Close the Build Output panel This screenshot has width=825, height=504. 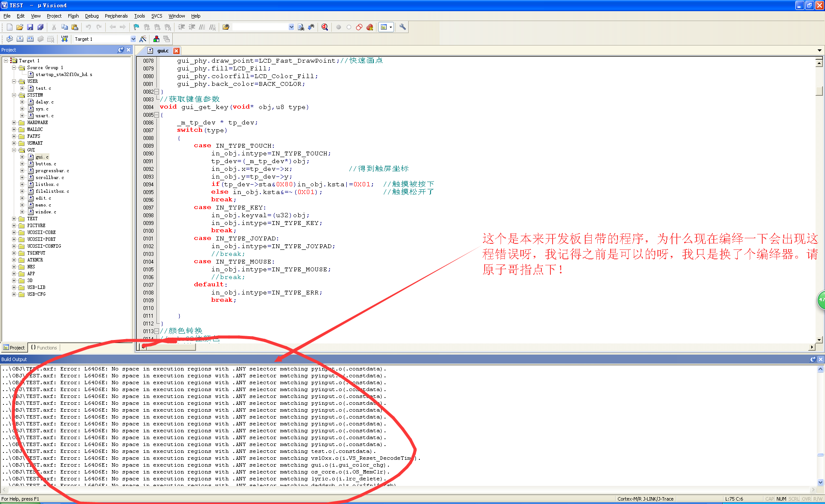821,359
